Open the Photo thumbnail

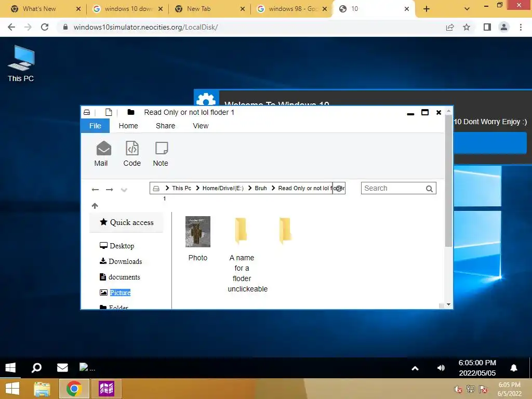pyautogui.click(x=198, y=232)
